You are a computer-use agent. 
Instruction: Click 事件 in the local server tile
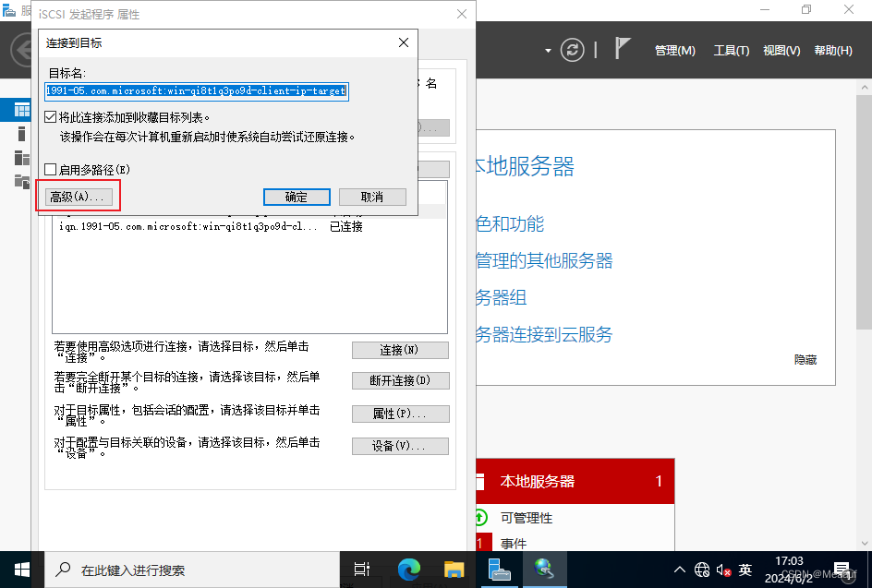[514, 543]
